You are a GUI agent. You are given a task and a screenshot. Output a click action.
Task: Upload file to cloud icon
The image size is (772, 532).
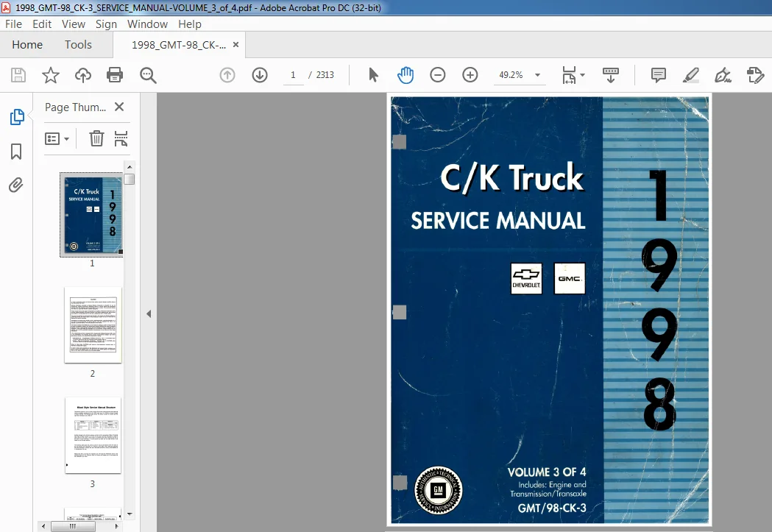[x=82, y=75]
